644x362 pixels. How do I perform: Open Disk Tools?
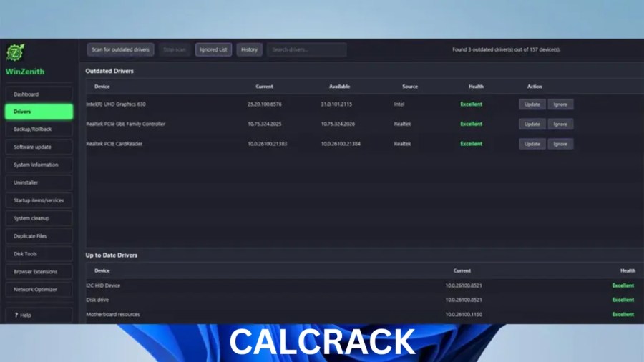(x=39, y=254)
